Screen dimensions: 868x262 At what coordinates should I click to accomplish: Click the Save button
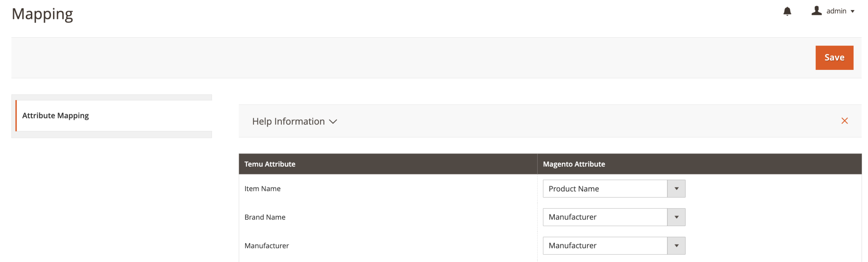pyautogui.click(x=834, y=57)
